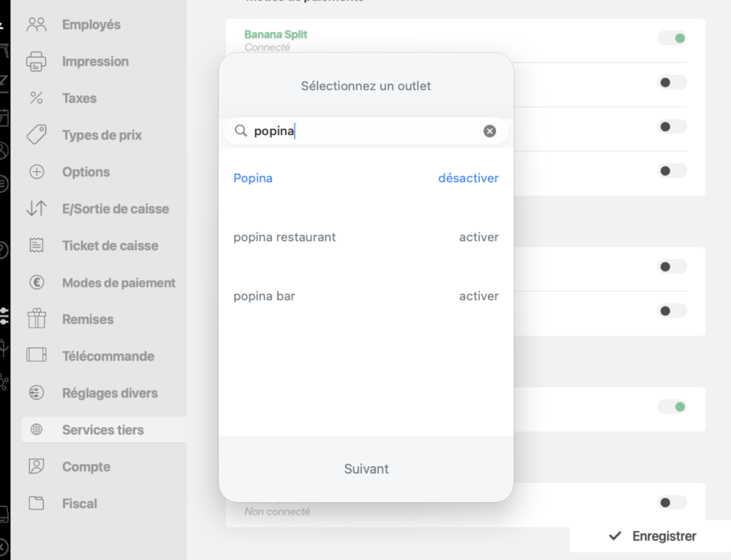731x560 pixels.
Task: Enable the toggle beside the Non connecté service
Action: point(672,503)
